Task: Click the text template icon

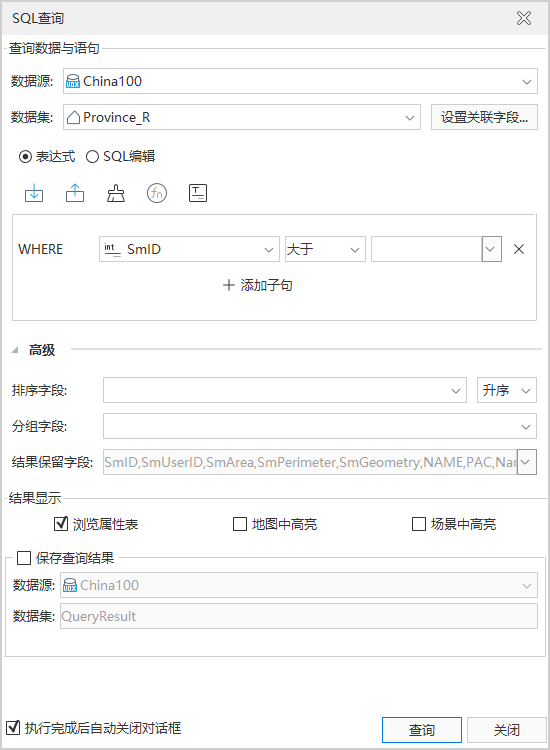Action: 198,193
